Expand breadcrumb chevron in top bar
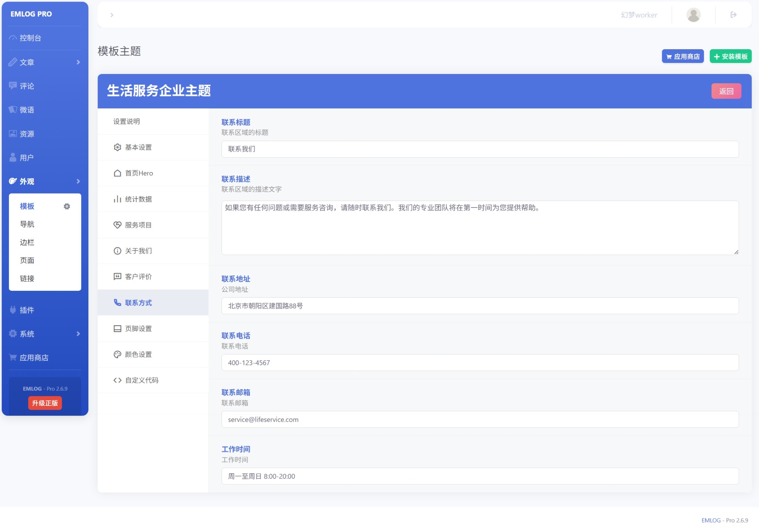This screenshot has width=759, height=532. point(112,15)
